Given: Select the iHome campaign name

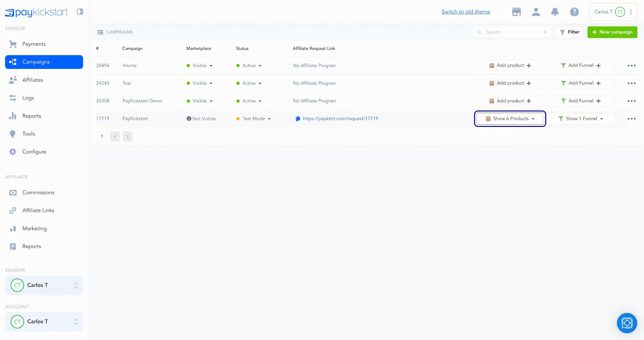Looking at the screenshot, I should [x=129, y=66].
